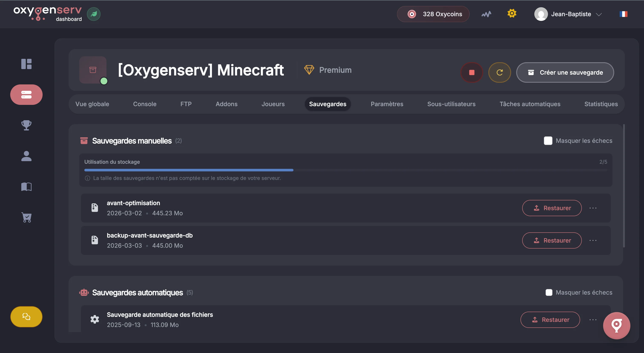Open options menu for avant-optimisation backup
Screen dimensions: 644x353
tap(593, 208)
